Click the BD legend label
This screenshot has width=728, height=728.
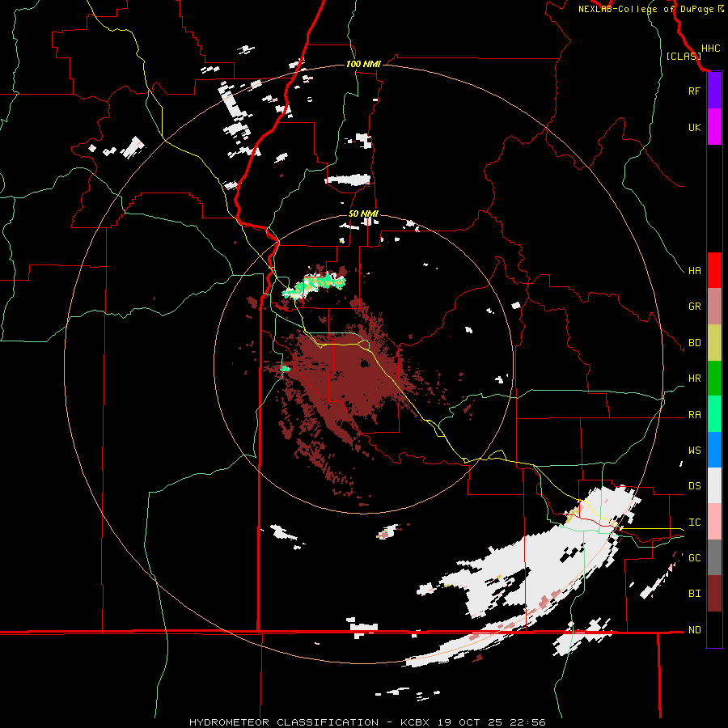pyautogui.click(x=694, y=343)
